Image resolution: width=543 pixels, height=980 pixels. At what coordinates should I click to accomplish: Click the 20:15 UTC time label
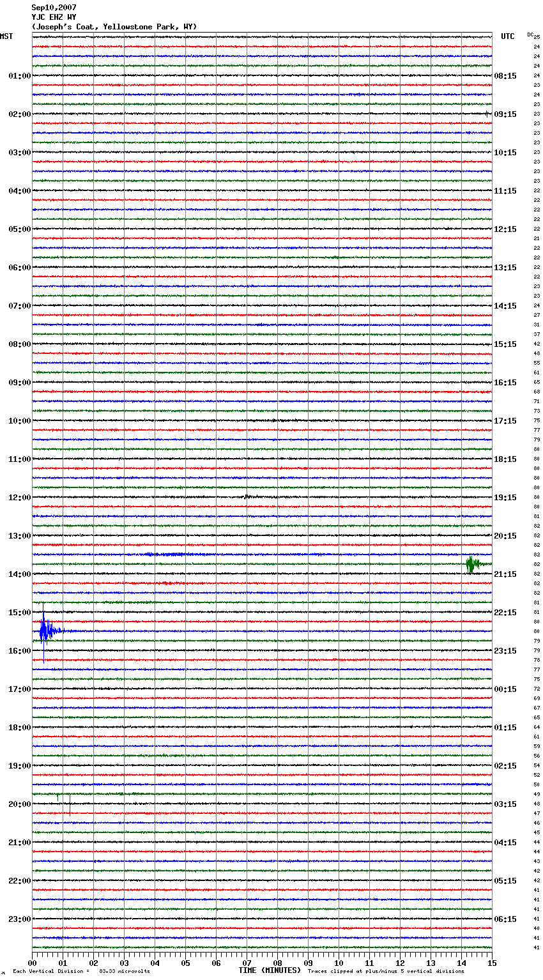click(505, 536)
